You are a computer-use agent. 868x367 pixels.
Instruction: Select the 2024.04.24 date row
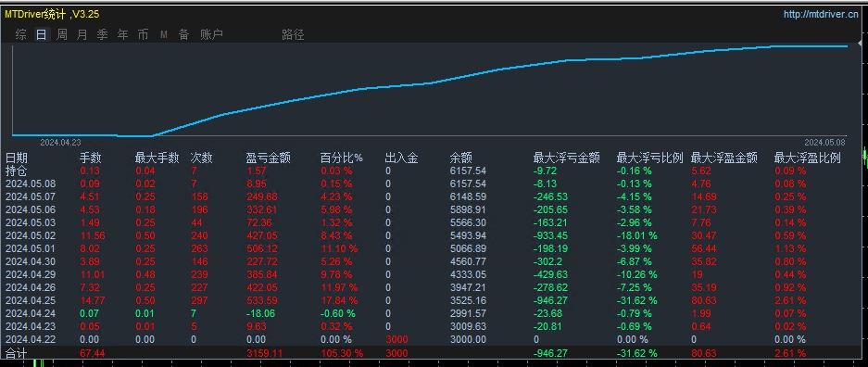point(31,314)
